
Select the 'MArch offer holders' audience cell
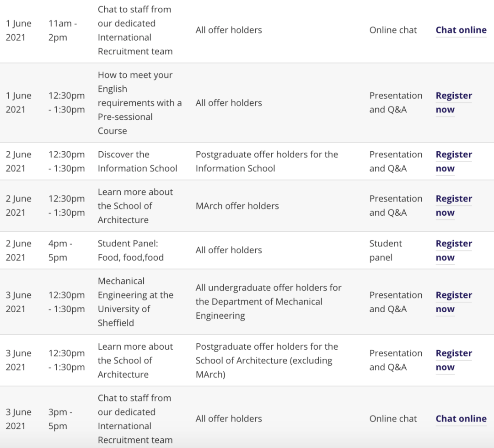click(237, 206)
